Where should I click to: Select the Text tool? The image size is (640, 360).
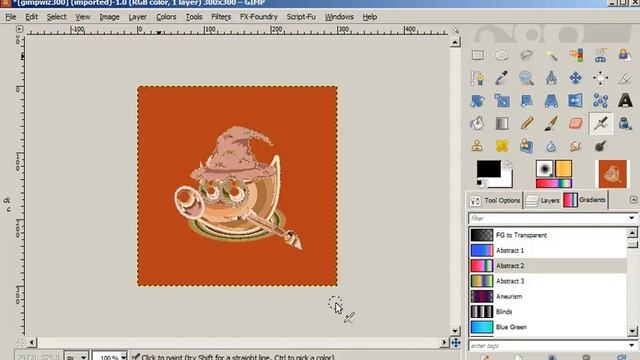click(x=624, y=100)
